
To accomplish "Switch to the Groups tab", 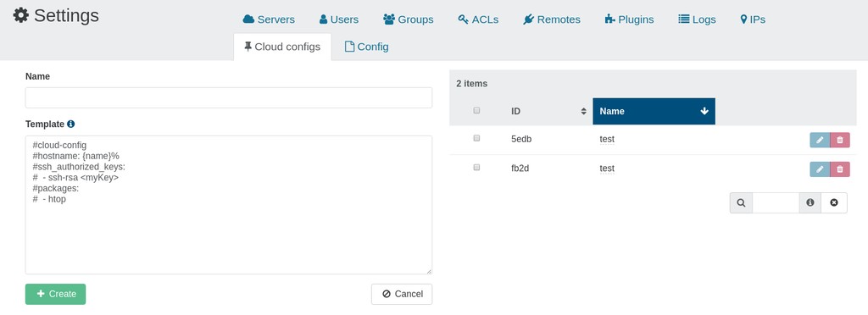I will (408, 19).
